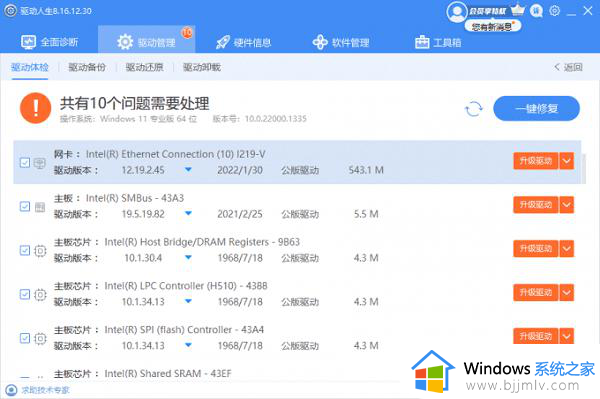Select the date 2022/1/30
Screen dimensions: 600x399
pyautogui.click(x=240, y=170)
